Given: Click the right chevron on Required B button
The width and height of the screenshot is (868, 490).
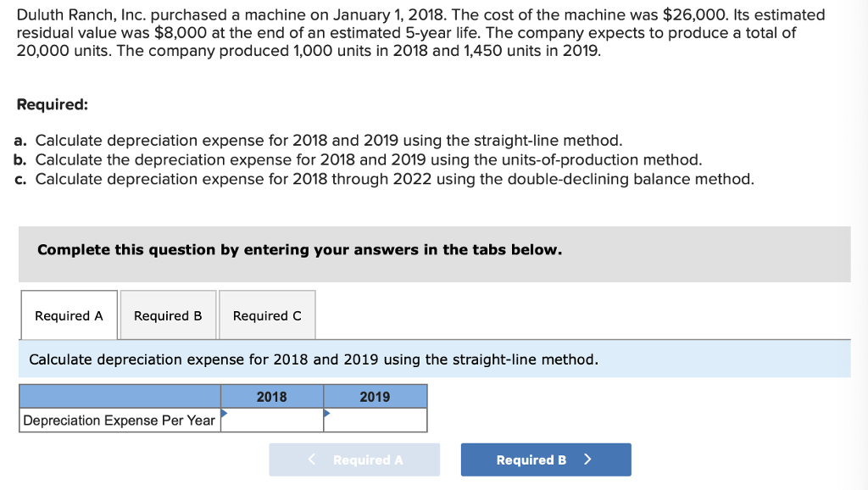Looking at the screenshot, I should [587, 459].
